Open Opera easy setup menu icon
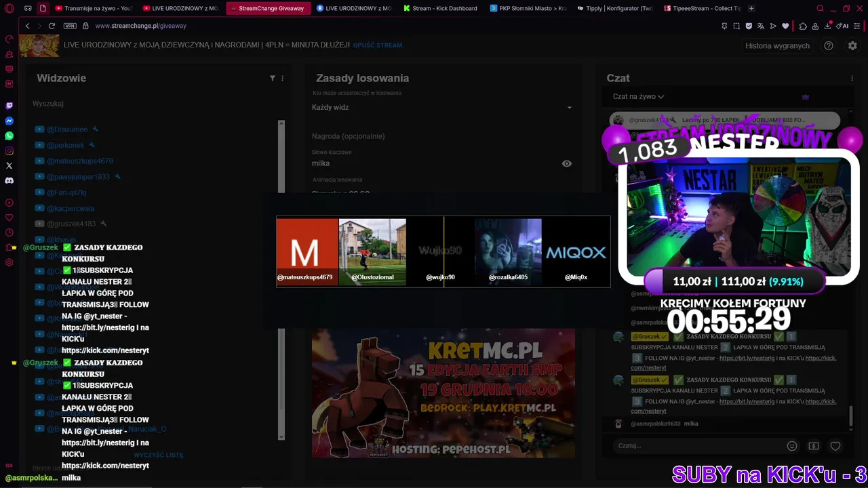 click(859, 26)
